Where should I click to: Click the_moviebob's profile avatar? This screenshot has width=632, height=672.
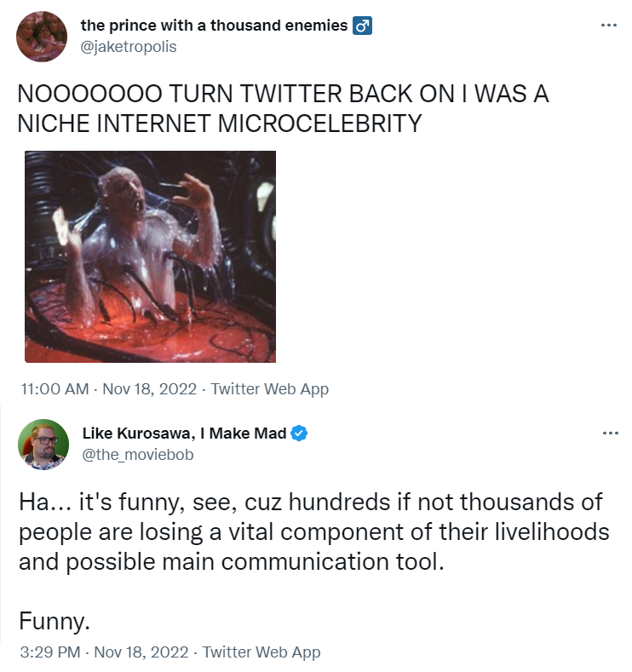42,444
